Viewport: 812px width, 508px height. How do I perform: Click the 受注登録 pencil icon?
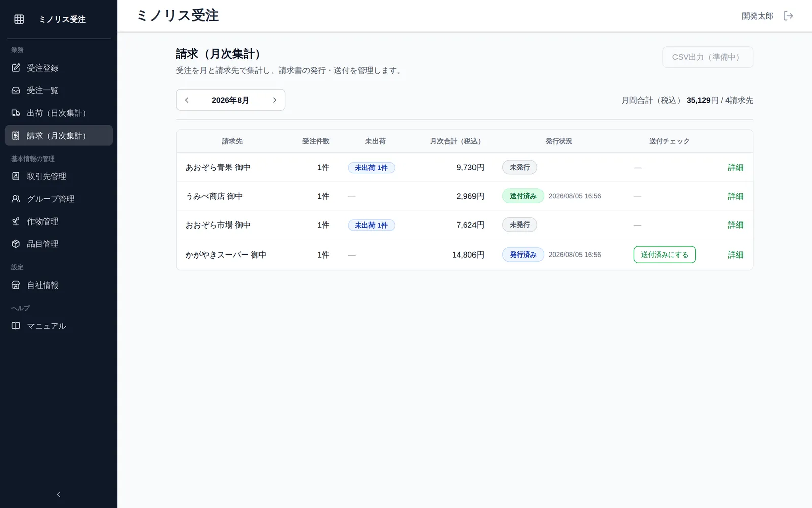16,68
